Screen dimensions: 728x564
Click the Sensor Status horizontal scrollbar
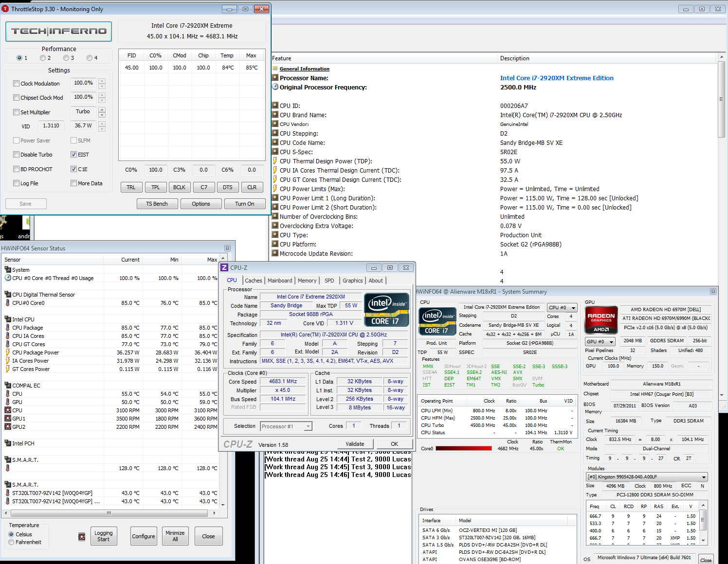click(109, 513)
